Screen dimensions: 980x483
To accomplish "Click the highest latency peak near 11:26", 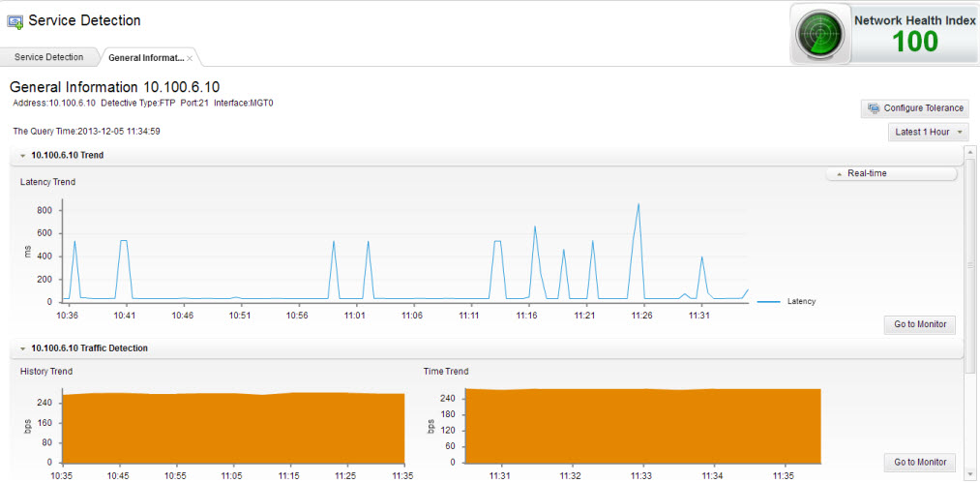I will click(638, 204).
